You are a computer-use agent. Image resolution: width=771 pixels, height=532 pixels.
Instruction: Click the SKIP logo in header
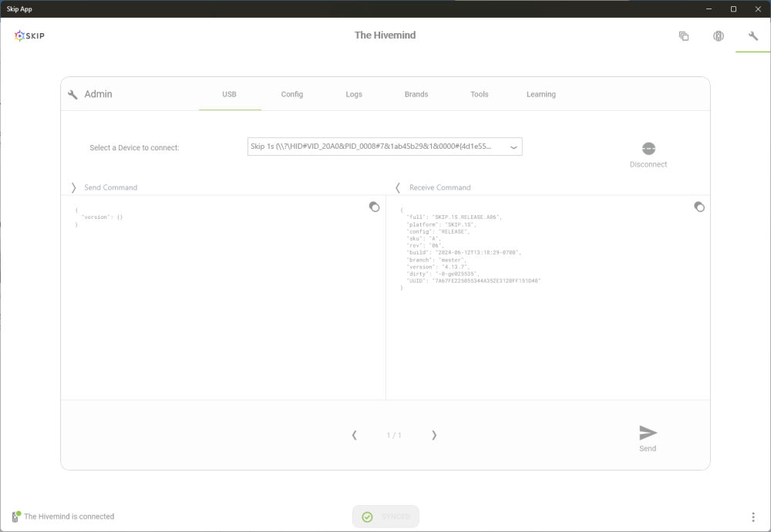point(29,35)
